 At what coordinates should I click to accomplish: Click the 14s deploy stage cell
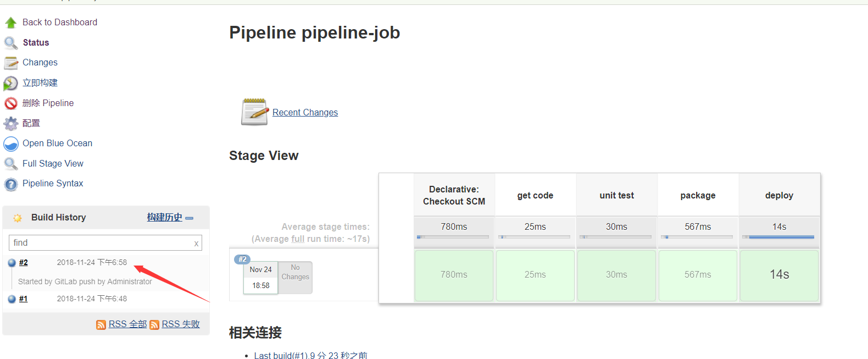pos(779,275)
